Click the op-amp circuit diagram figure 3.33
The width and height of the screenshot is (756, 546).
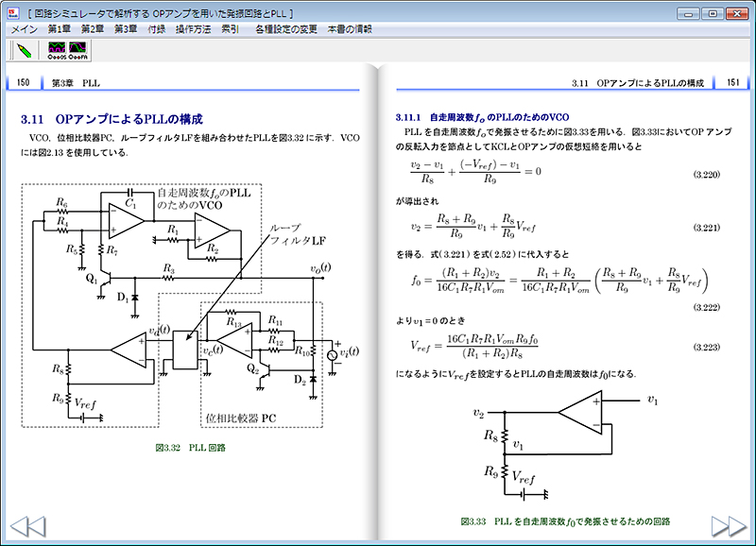[565, 446]
